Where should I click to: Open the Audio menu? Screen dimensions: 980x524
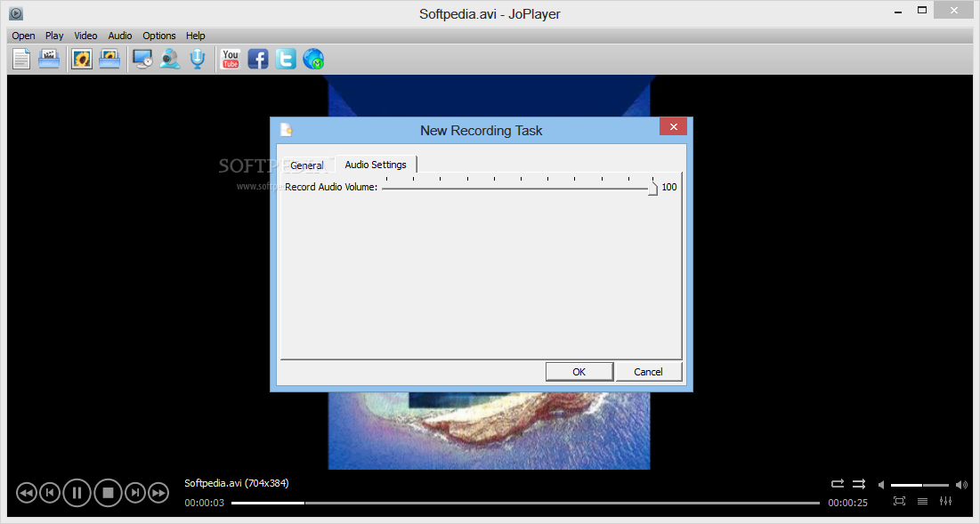click(x=120, y=36)
